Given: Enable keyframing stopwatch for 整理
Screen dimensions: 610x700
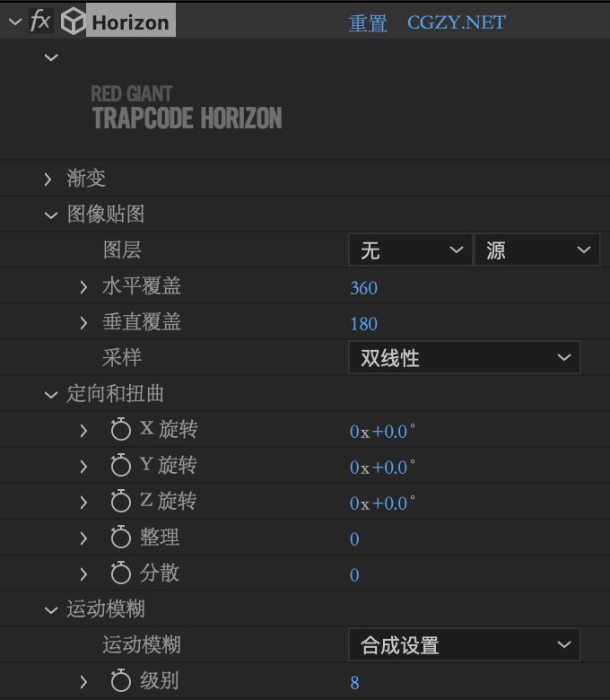Looking at the screenshot, I should coord(121,538).
